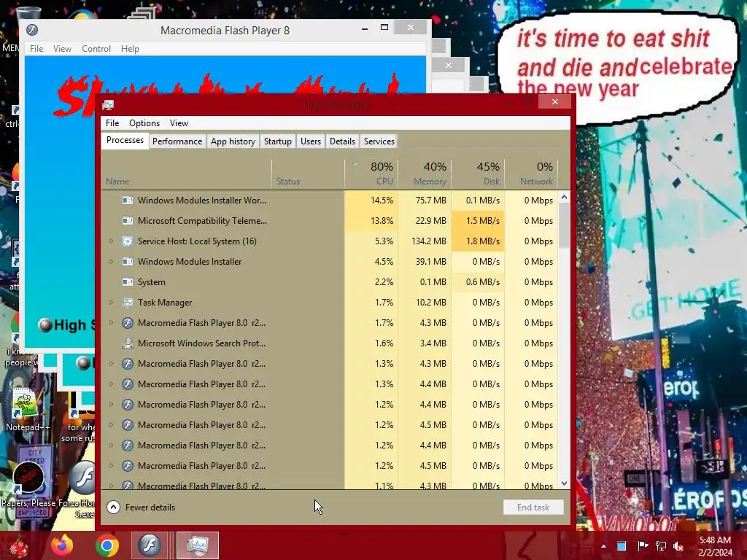
Task: Switch to the Users tab
Action: [311, 141]
